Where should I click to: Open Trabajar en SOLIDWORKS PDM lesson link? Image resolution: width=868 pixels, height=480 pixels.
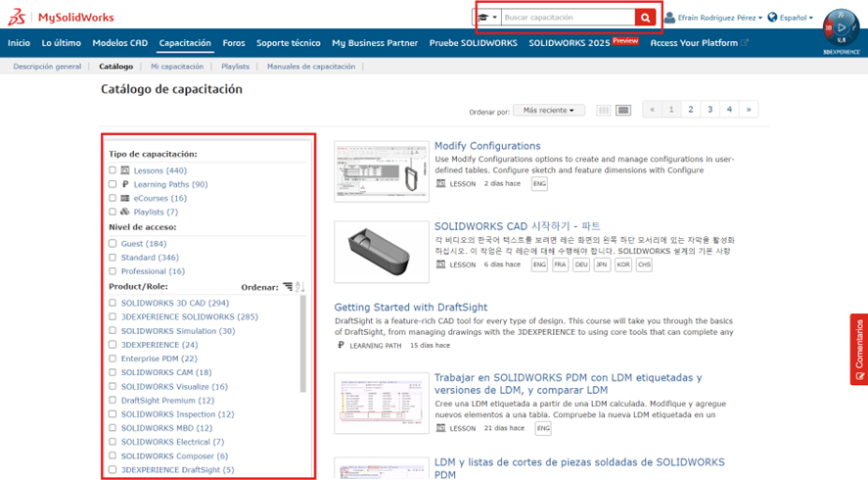[568, 384]
